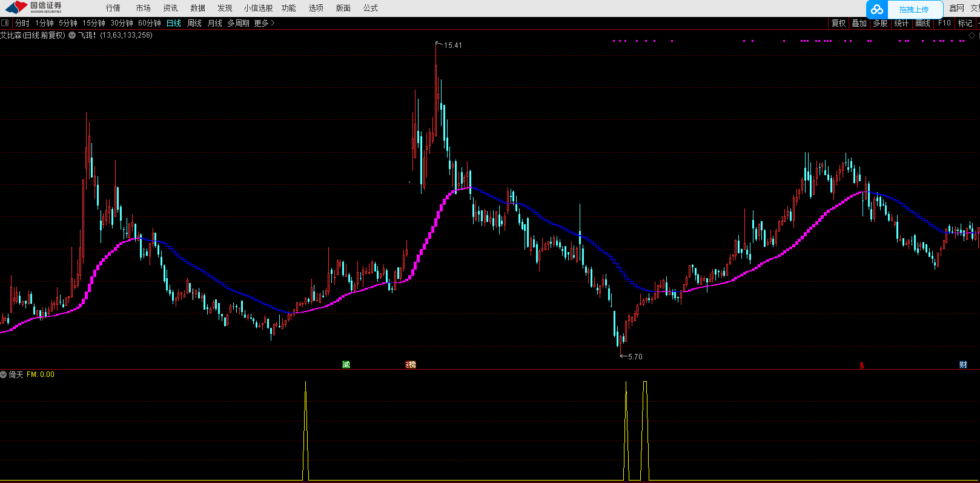Image resolution: width=980 pixels, height=483 pixels.
Task: Switch to 5分钟 period
Action: point(68,23)
